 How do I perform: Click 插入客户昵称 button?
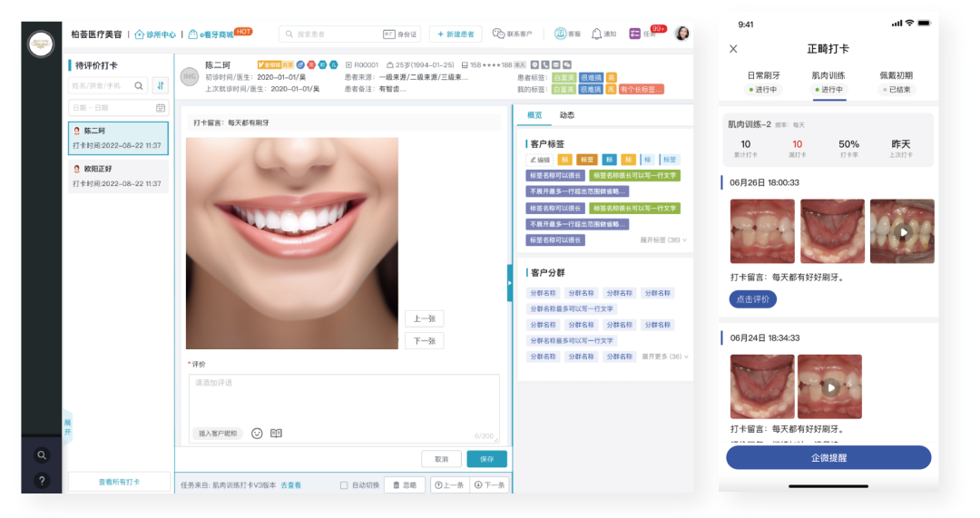[218, 434]
